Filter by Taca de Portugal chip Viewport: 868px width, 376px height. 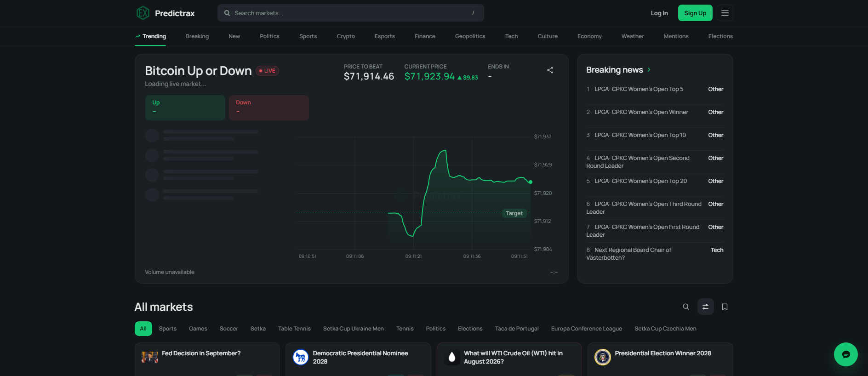point(517,329)
